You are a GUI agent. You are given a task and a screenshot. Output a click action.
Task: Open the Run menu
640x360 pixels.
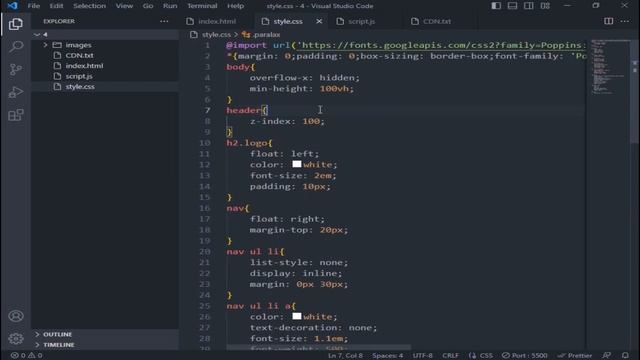pyautogui.click(x=170, y=6)
